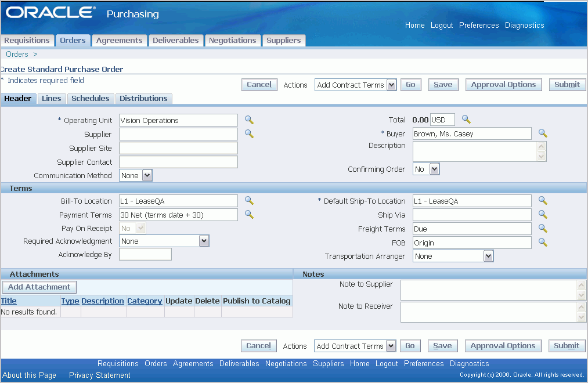The image size is (588, 383).
Task: Sort attachments by Description column
Action: point(102,301)
